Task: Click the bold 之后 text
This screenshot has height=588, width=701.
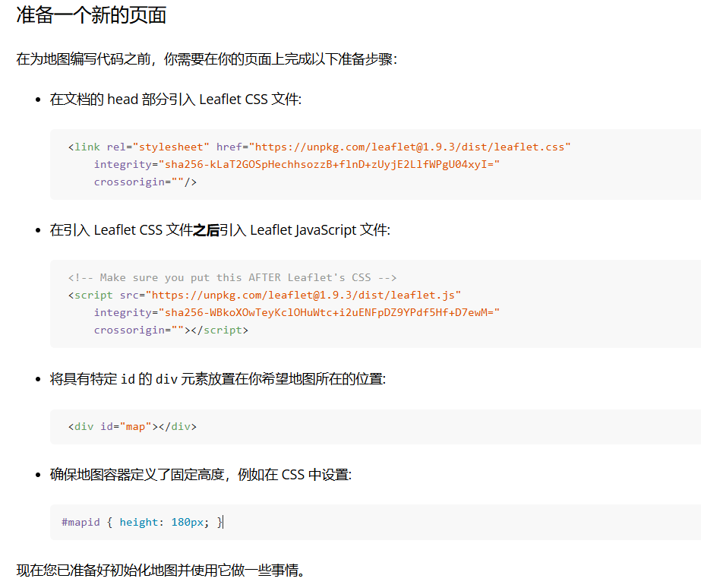Action: (206, 230)
